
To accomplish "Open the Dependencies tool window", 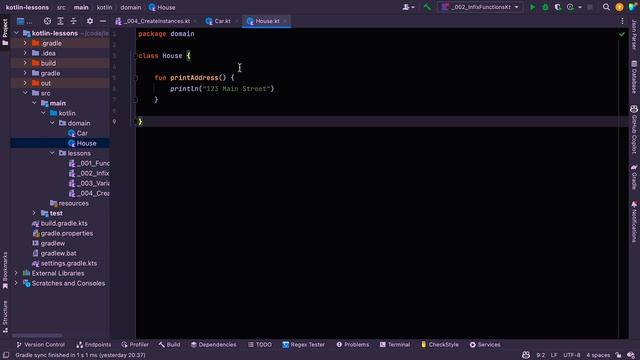I will (x=213, y=345).
